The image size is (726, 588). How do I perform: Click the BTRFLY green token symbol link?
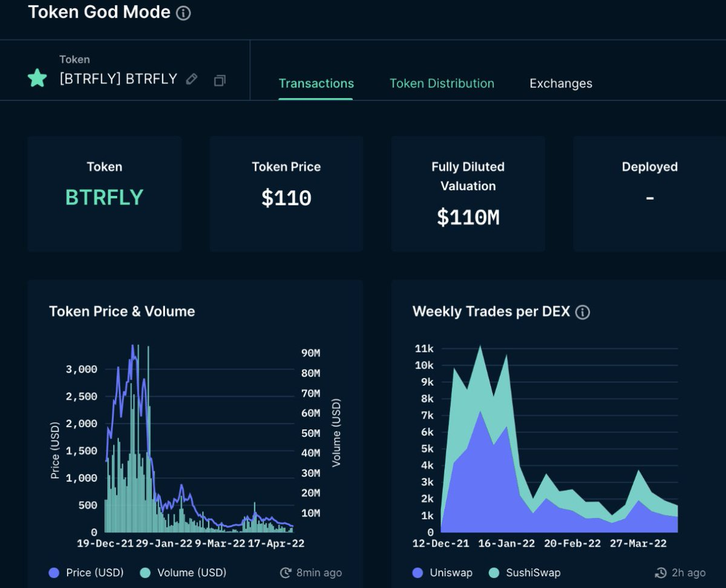[104, 198]
